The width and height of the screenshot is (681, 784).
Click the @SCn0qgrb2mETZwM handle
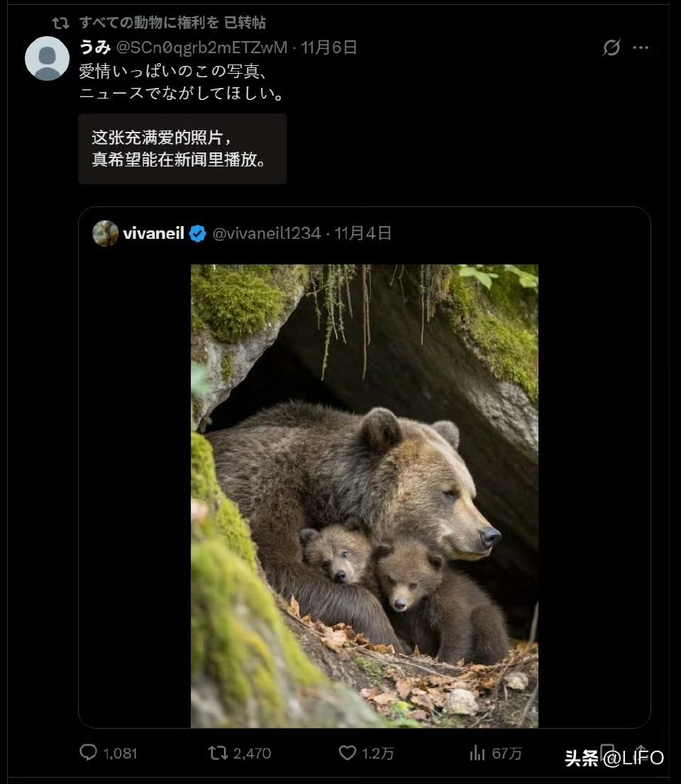pyautogui.click(x=201, y=47)
